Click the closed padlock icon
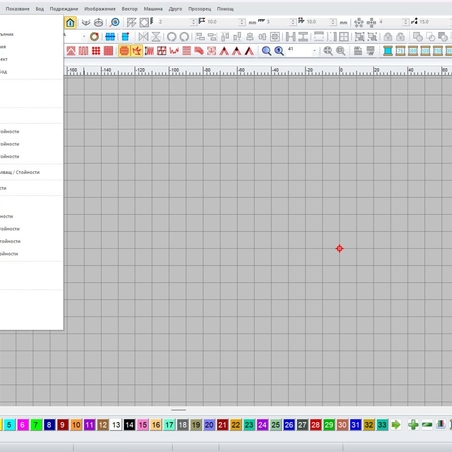 [388, 36]
